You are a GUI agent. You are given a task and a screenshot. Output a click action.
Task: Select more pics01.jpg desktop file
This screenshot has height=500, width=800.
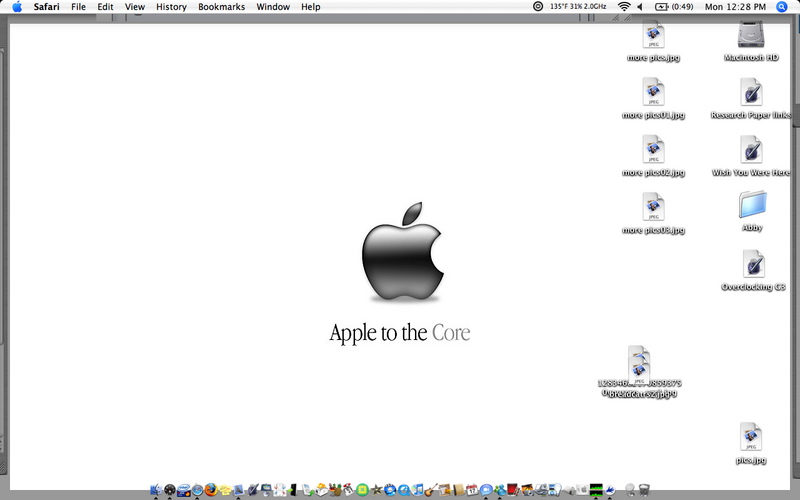pos(653,92)
